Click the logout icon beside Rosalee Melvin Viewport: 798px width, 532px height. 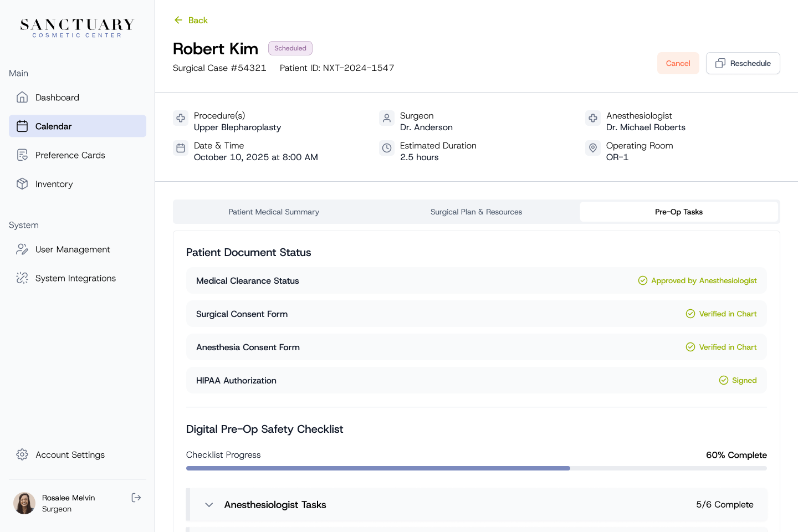tap(136, 498)
